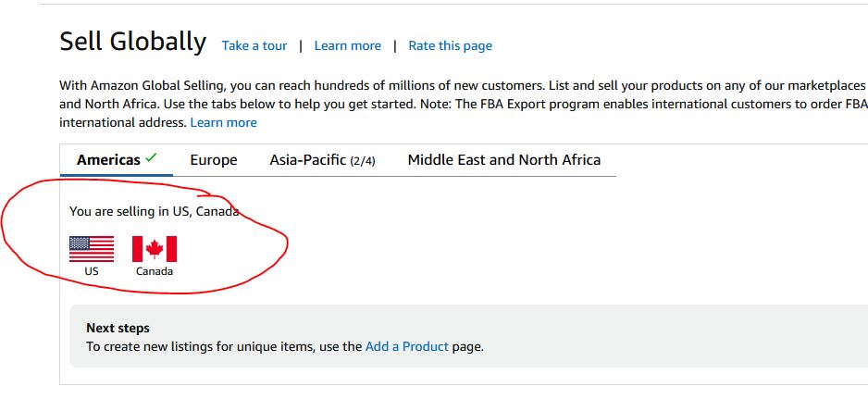Click 'To create new listings' instruction text
Image resolution: width=868 pixels, height=399 pixels.
[285, 347]
